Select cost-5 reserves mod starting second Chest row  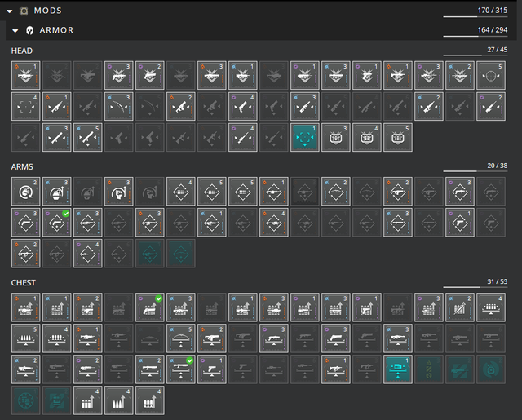pyautogui.click(x=25, y=338)
